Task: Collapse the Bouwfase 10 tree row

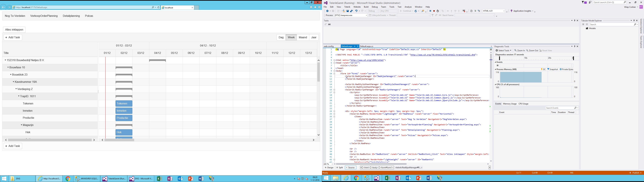Action: point(8,67)
